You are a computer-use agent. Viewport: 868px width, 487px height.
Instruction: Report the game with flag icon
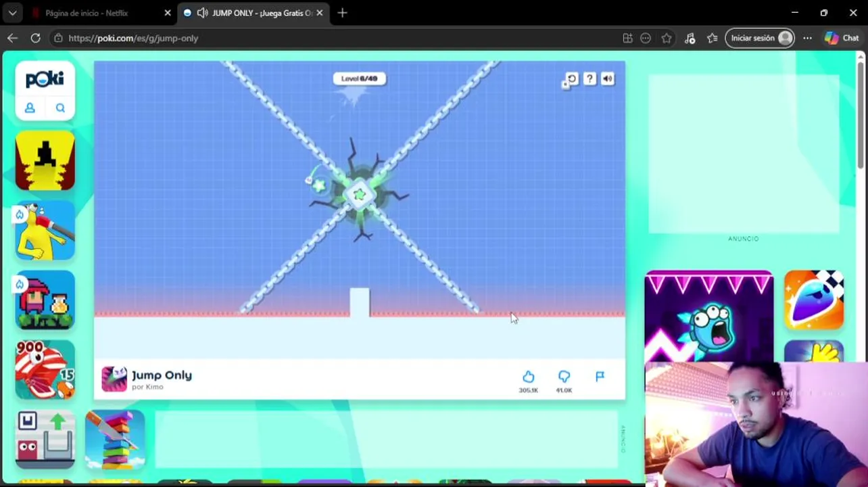pyautogui.click(x=600, y=376)
